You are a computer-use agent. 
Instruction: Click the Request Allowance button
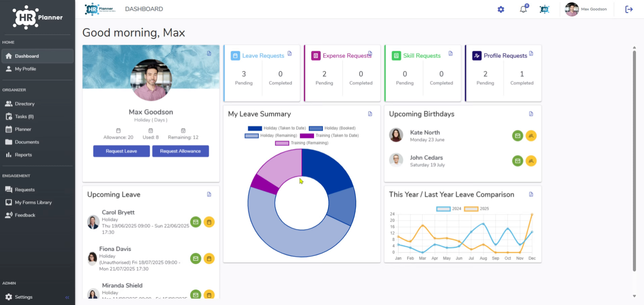[x=180, y=151]
